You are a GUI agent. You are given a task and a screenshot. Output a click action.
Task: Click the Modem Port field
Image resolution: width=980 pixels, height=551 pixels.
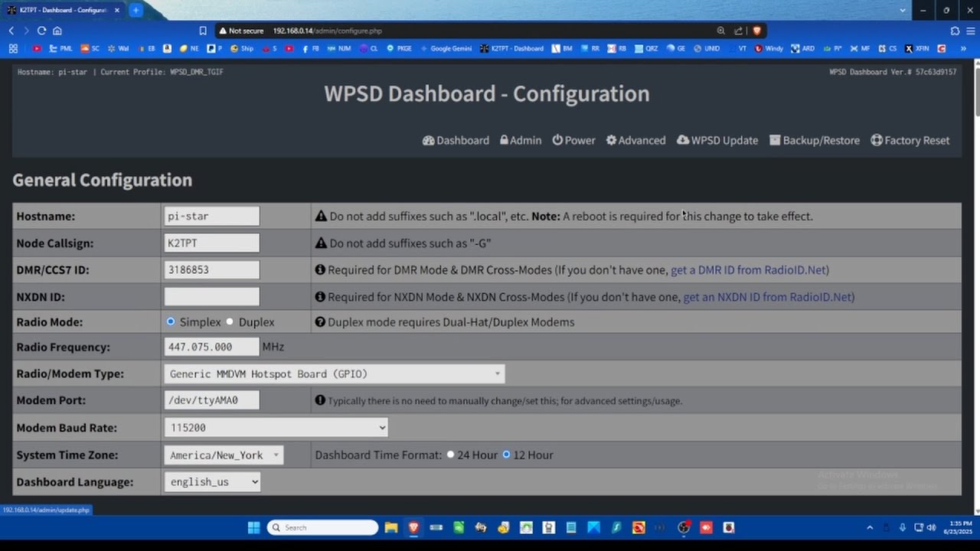pyautogui.click(x=211, y=400)
